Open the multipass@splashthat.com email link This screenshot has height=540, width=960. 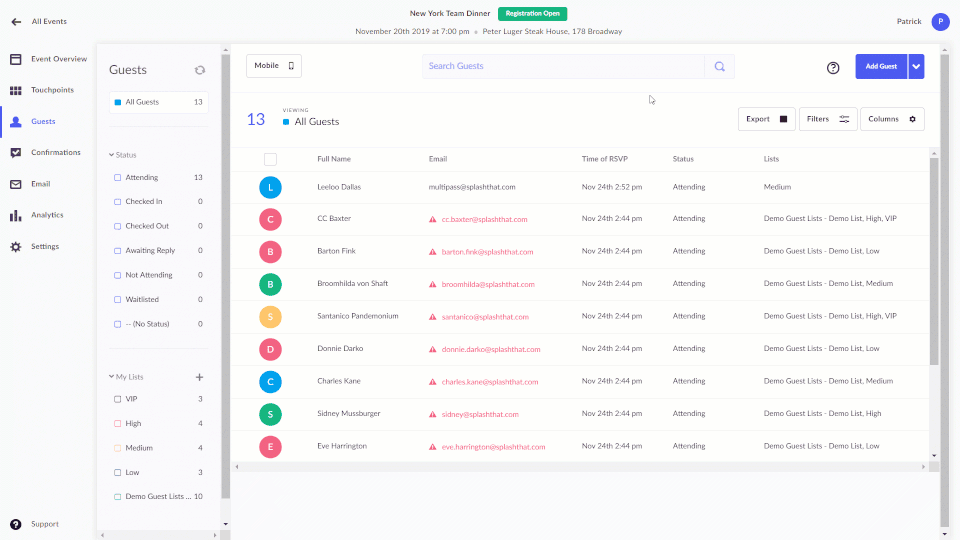pos(471,187)
